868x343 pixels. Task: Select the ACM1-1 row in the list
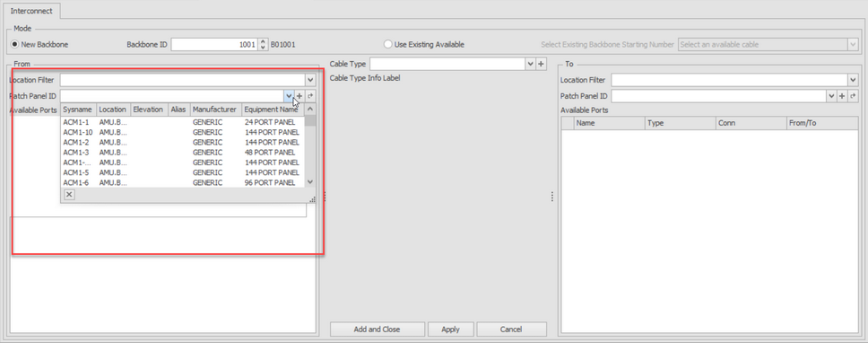tap(183, 122)
